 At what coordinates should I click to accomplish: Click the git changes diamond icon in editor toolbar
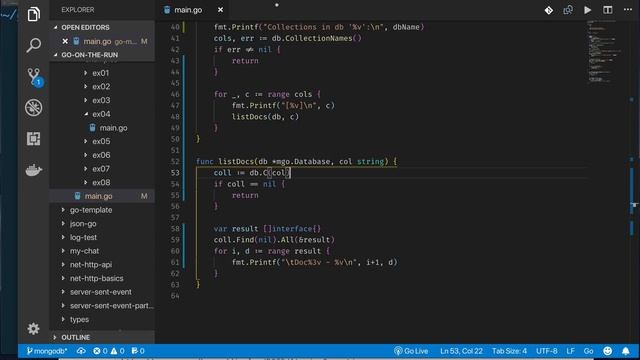(x=549, y=10)
